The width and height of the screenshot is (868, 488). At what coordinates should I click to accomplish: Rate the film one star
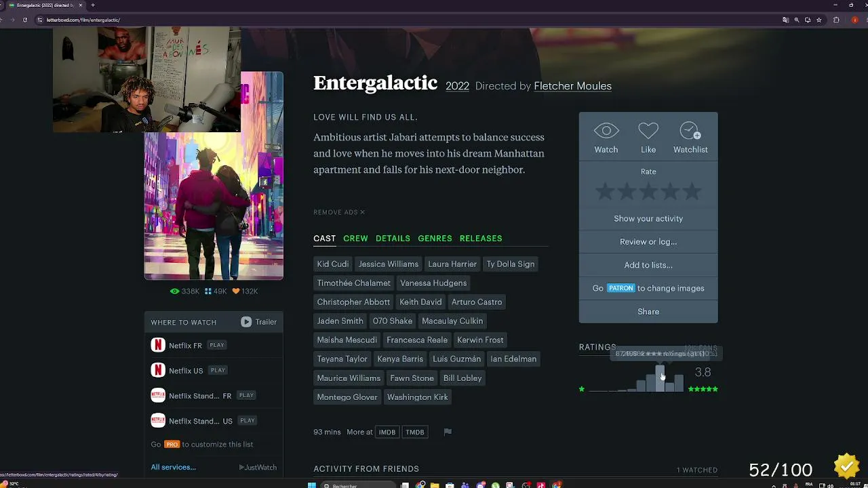604,192
